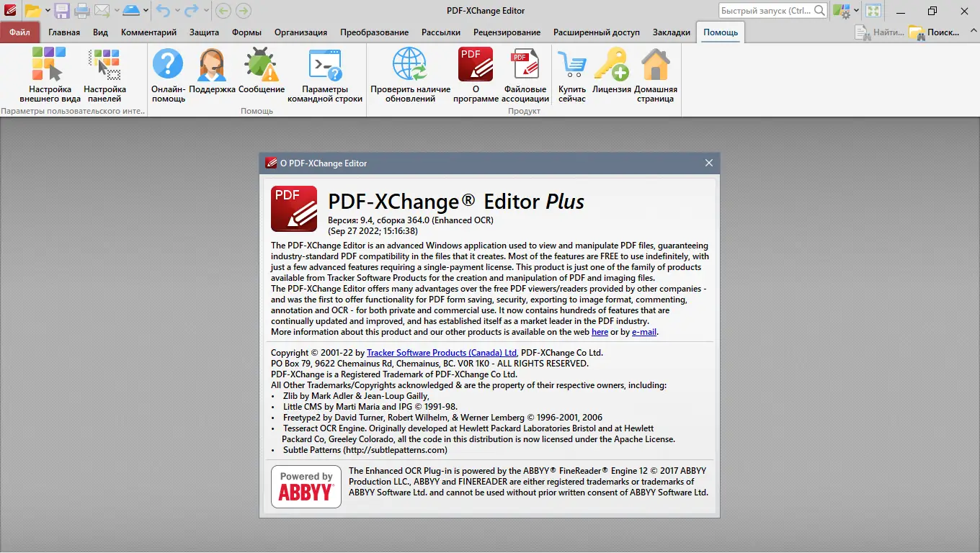This screenshot has height=553, width=980.
Task: Click the open folder icon in quick toolbar
Action: [x=32, y=11]
